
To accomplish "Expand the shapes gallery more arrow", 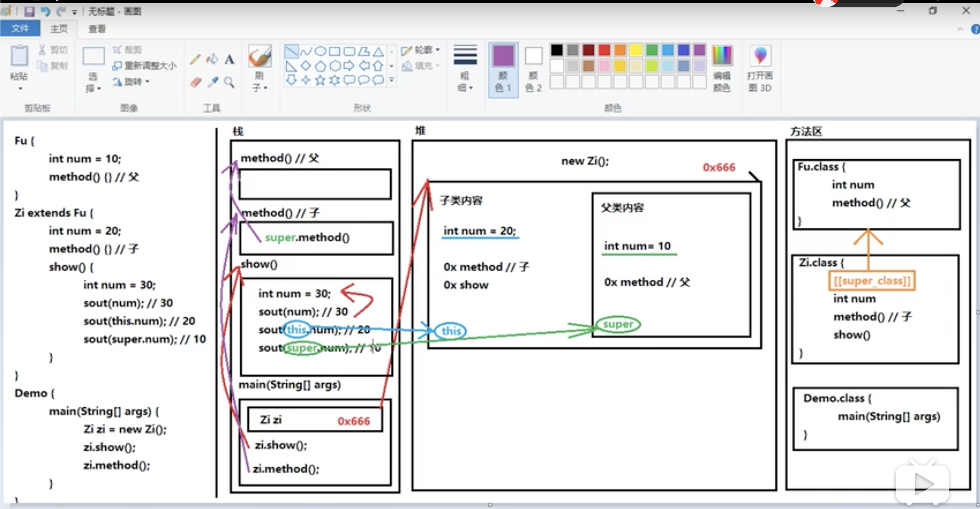I will click(392, 80).
